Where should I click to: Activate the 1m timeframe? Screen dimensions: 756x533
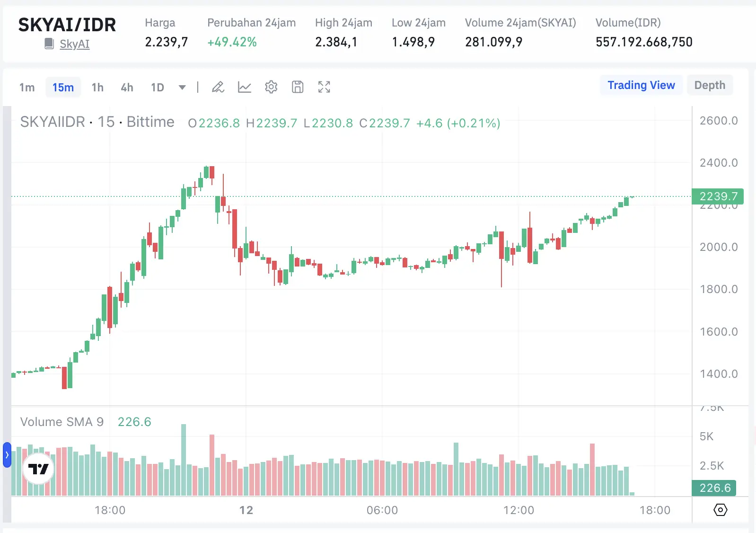point(27,87)
